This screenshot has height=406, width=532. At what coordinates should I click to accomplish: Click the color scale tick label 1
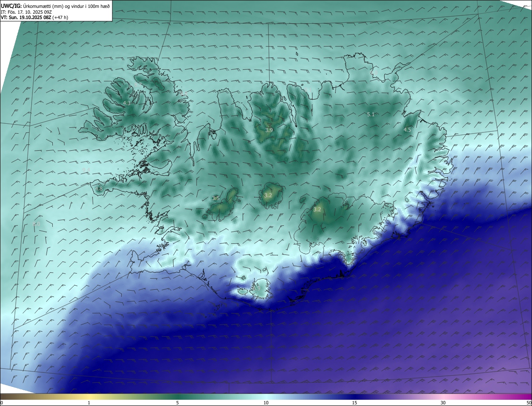89,403
